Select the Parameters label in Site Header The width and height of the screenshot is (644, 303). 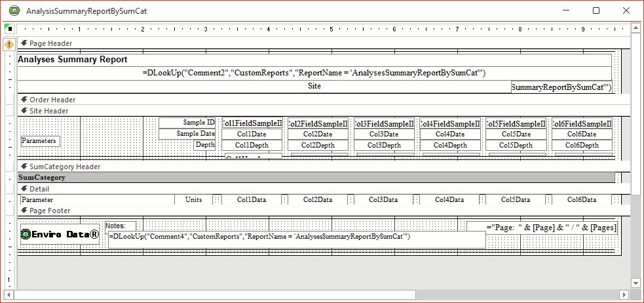41,141
